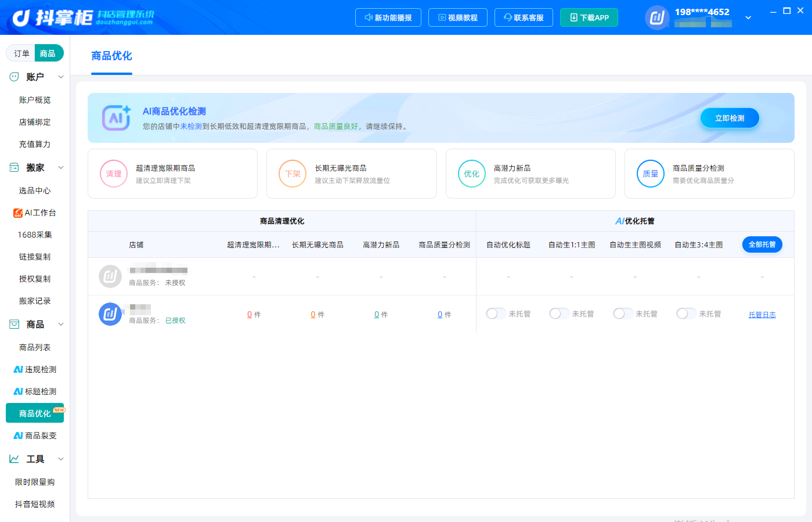Image resolution: width=812 pixels, height=522 pixels.
Task: Open 选品中心 in the sidebar
Action: coord(35,190)
